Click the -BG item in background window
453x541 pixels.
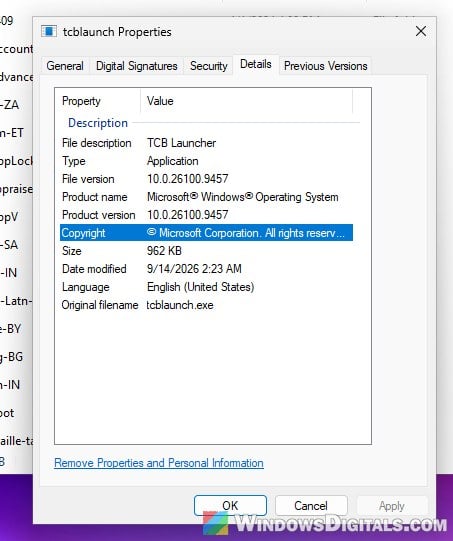point(11,356)
